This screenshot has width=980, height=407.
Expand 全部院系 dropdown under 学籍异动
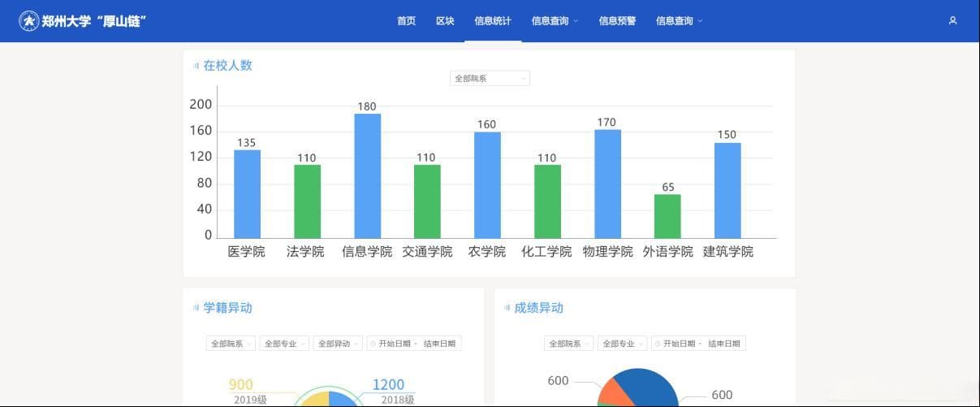tap(231, 344)
